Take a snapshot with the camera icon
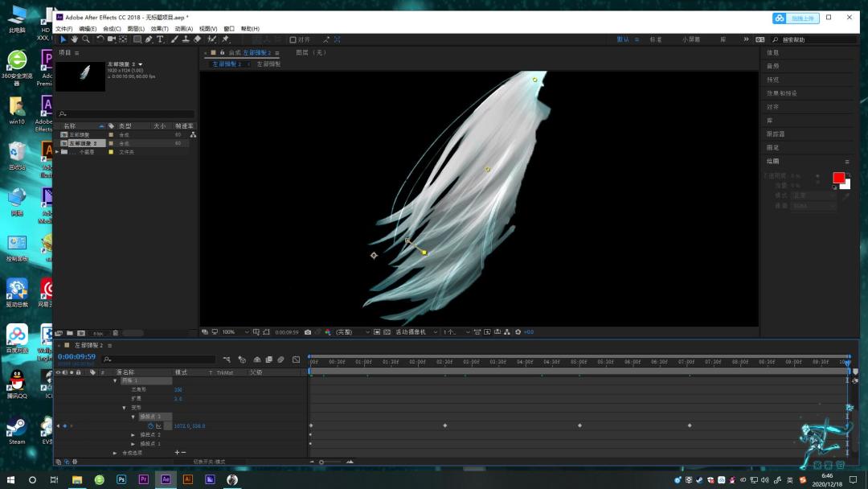The image size is (868, 489). click(308, 332)
